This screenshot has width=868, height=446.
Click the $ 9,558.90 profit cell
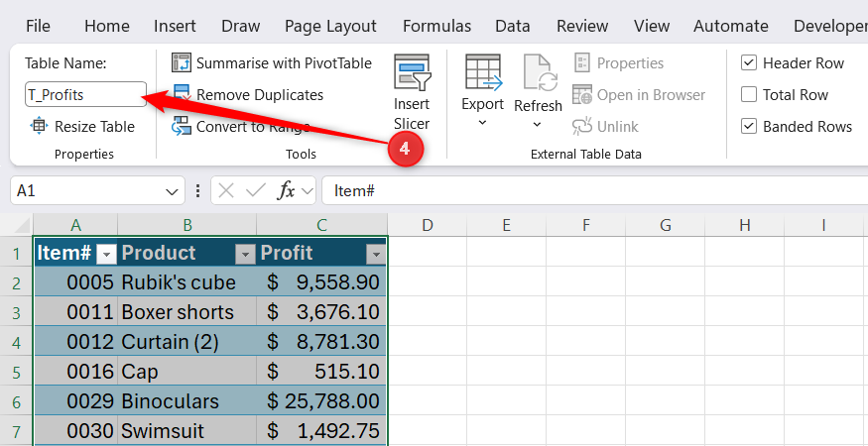(321, 282)
